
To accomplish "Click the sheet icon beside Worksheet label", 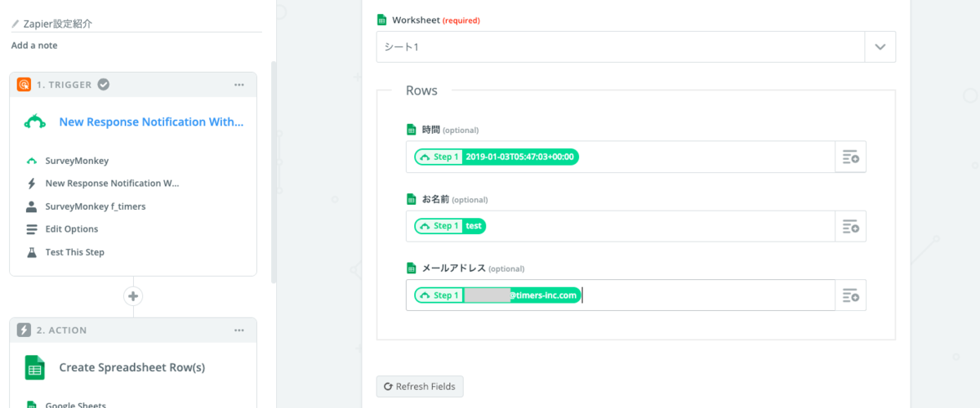I will coord(381,20).
